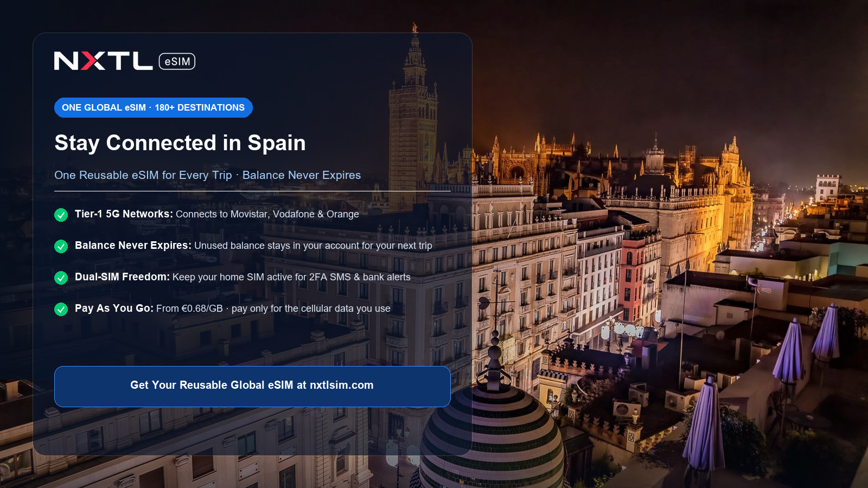Screen dimensions: 868x488
Task: Click the NXTL logo
Action: point(103,61)
